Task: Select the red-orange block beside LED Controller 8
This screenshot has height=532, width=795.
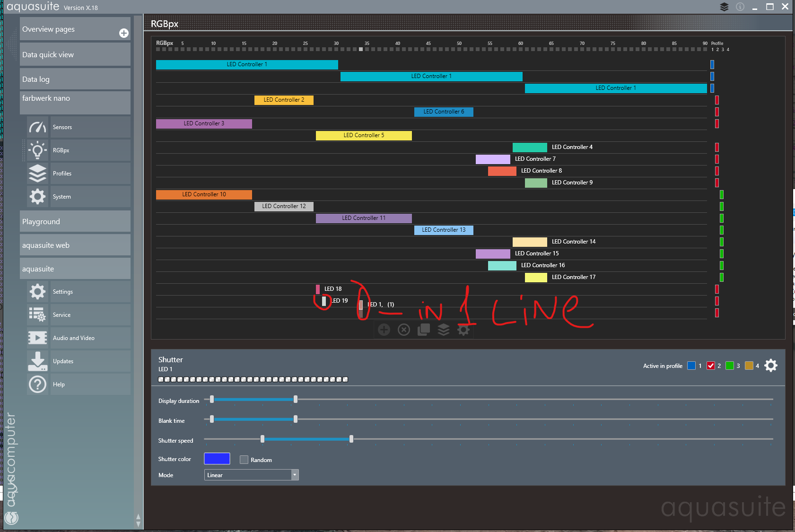Action: [x=502, y=171]
